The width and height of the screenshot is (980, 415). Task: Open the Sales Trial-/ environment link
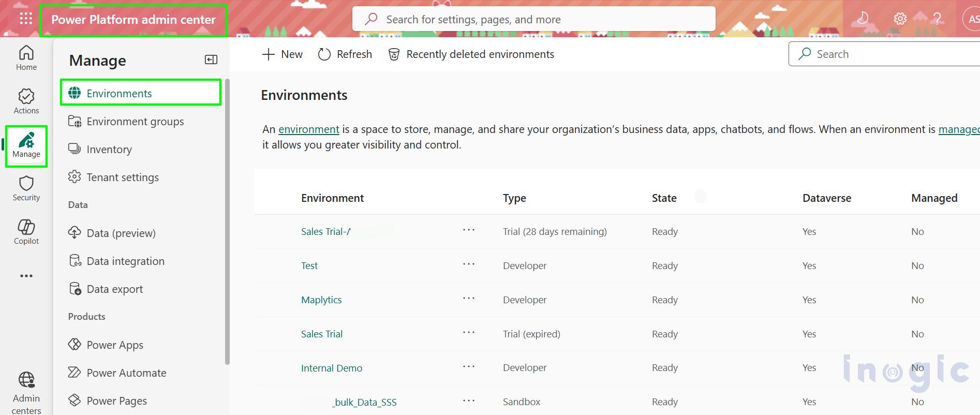click(x=326, y=231)
